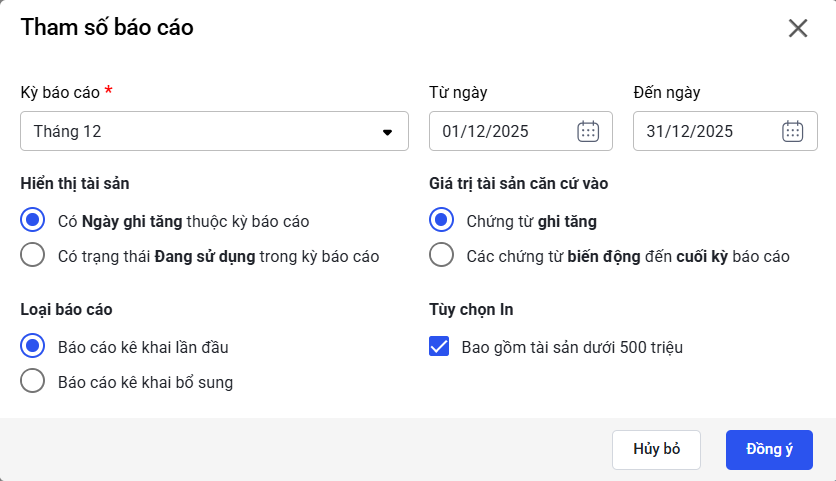Screen dimensions: 836x481
Task: Open the Tháng 12 period combo box
Action: pos(200,131)
